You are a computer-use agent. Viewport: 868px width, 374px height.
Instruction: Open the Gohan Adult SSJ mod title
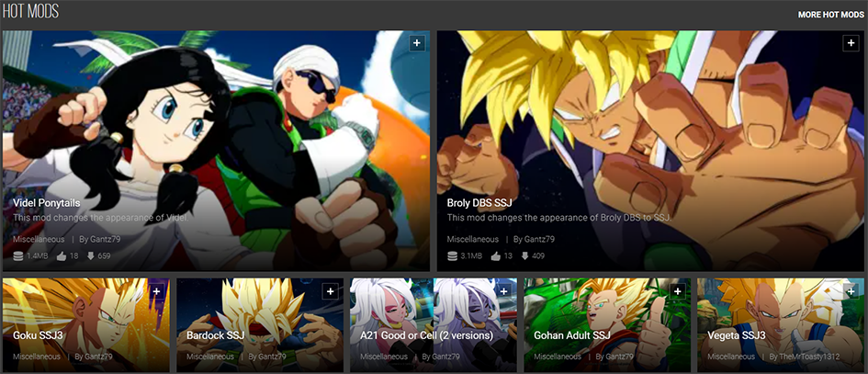point(574,335)
